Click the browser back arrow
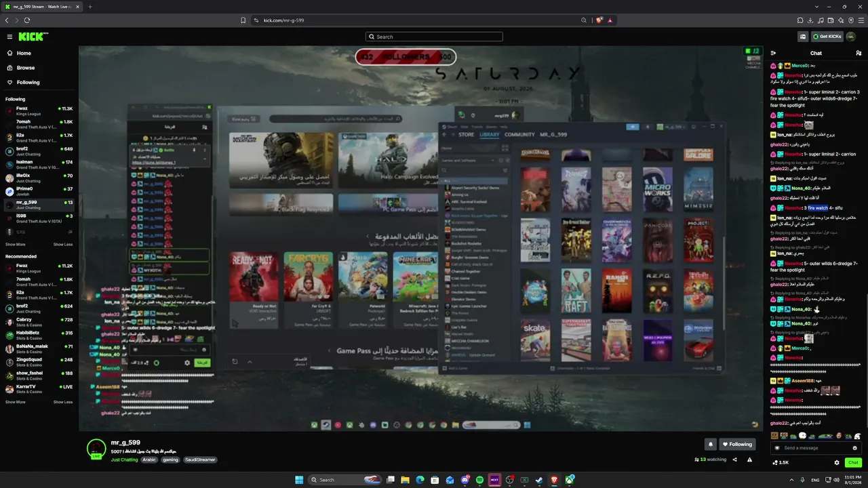 (7, 20)
